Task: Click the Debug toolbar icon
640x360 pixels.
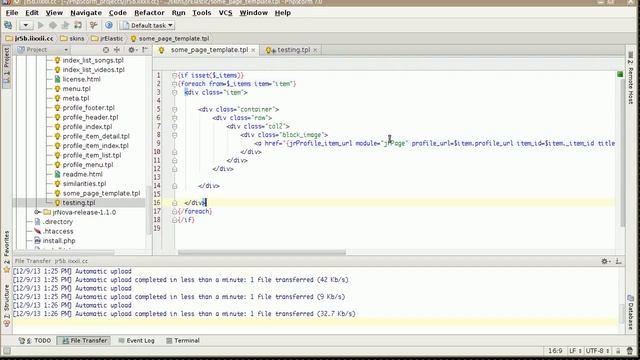Action: (53, 25)
